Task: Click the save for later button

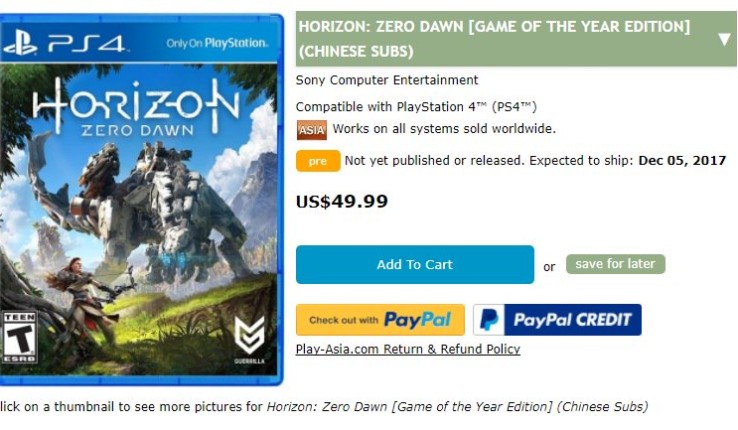Action: (615, 264)
